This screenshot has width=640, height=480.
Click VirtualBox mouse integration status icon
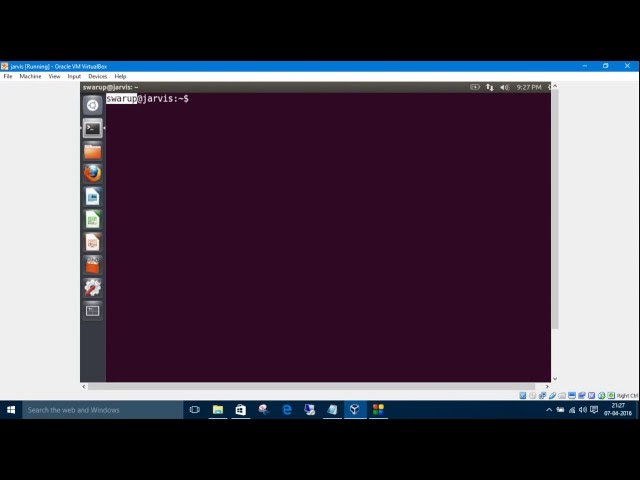pos(601,395)
